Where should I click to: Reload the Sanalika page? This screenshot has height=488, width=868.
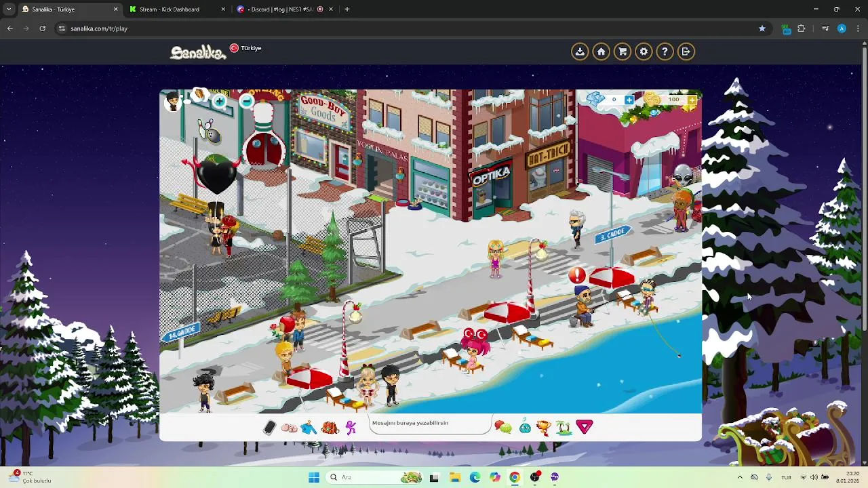(x=42, y=28)
